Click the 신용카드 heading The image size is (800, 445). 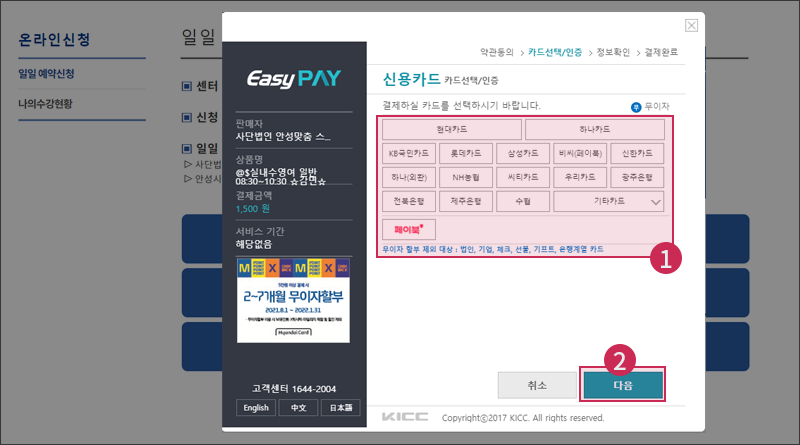pos(411,79)
